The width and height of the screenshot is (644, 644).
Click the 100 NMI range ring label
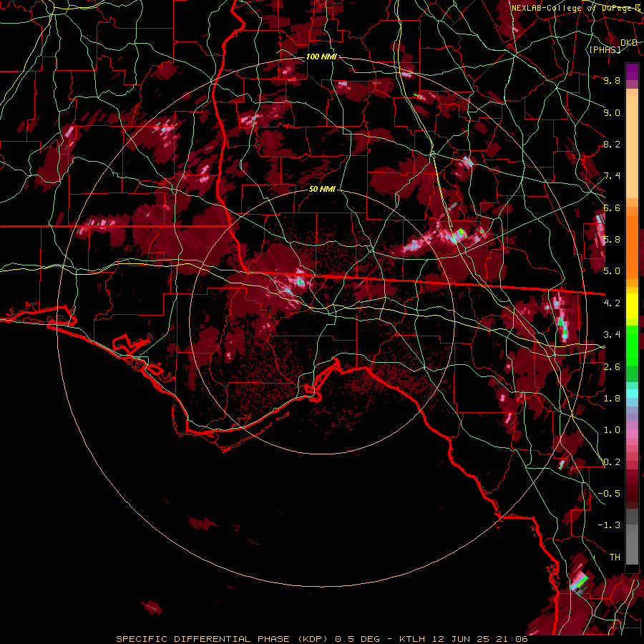tap(321, 57)
